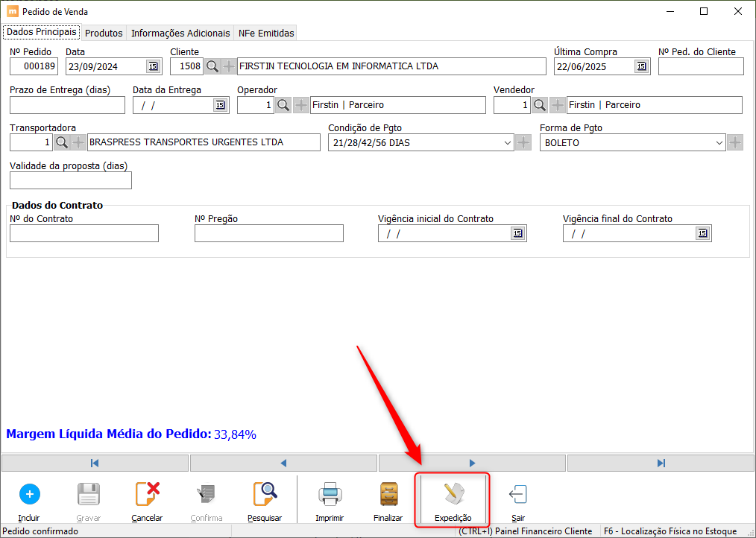Open calendar picker for Data field
Screen dimensions: 756x538
coord(153,66)
